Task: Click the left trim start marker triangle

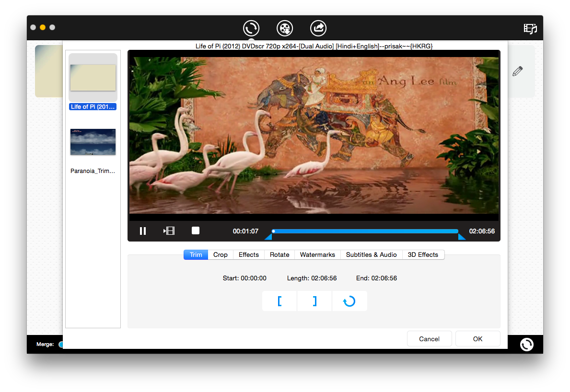Action: [x=268, y=237]
